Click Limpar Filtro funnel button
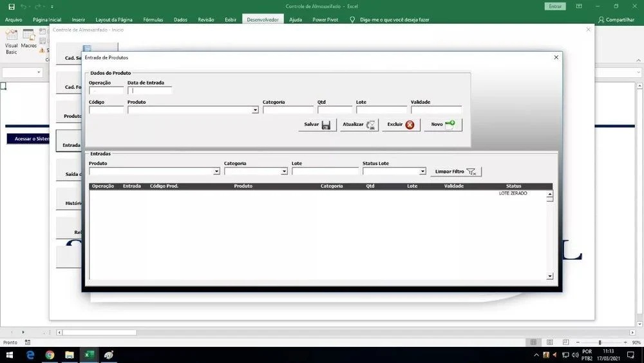 (x=456, y=172)
